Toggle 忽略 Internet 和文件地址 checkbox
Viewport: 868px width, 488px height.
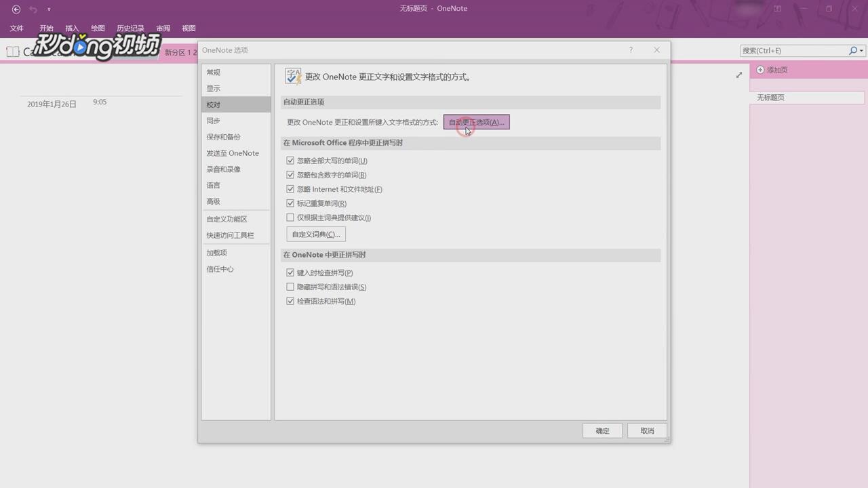coord(290,189)
